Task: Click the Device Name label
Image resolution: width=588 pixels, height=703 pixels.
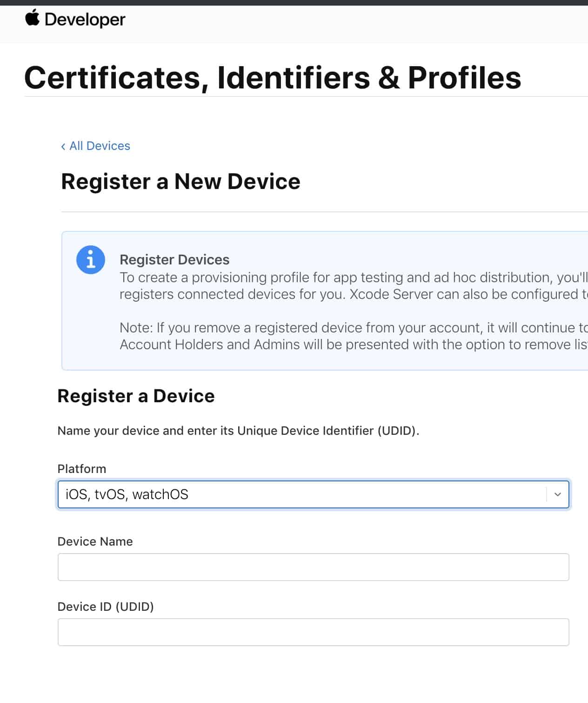Action: tap(95, 541)
